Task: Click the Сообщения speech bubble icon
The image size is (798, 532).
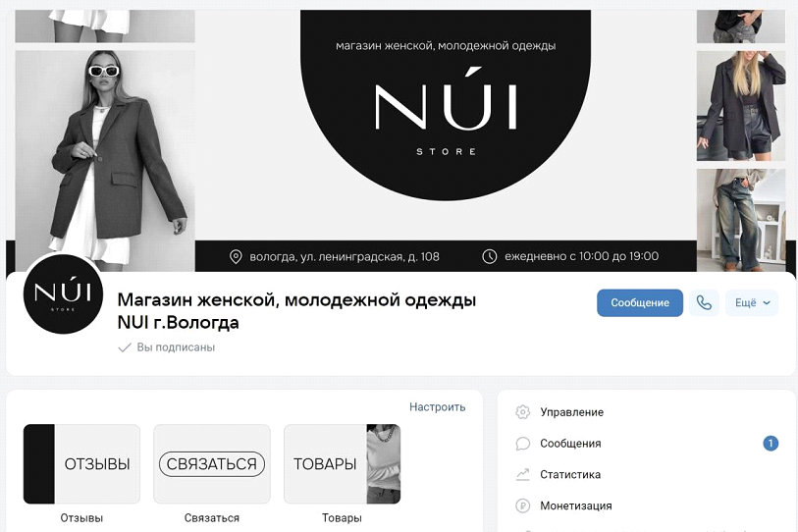Action: [x=522, y=444]
